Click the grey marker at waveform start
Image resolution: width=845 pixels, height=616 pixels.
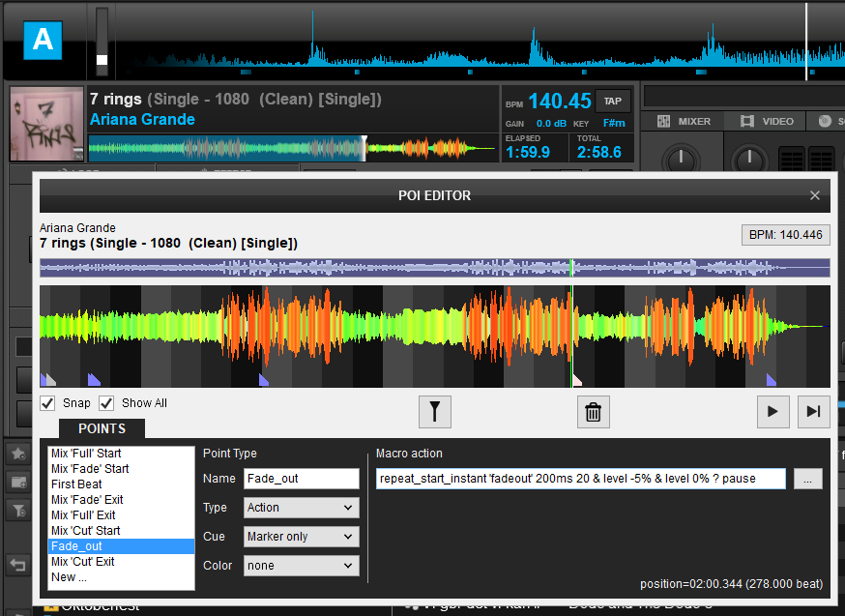[x=51, y=380]
